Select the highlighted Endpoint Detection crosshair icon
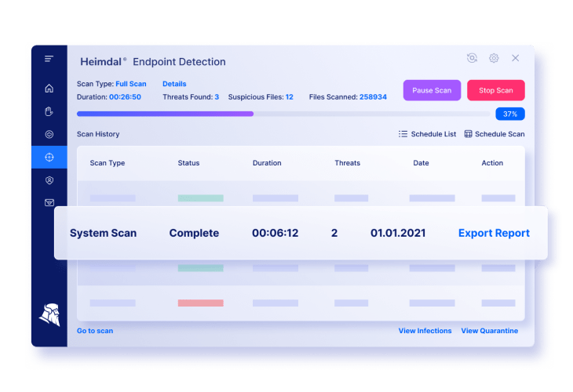 click(49, 158)
